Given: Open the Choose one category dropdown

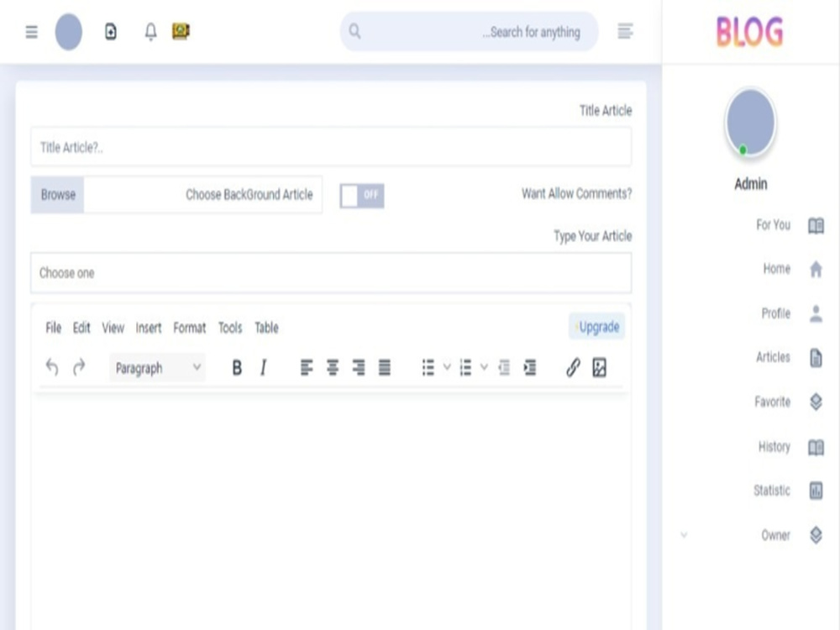Looking at the screenshot, I should [x=331, y=273].
